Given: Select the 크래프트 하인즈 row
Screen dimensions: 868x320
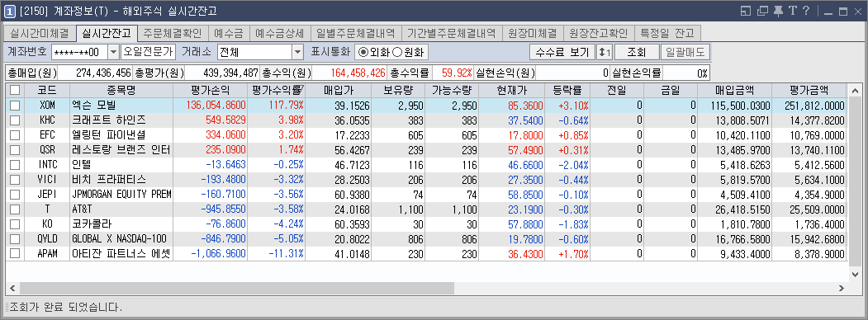Looking at the screenshot, I should tap(426, 120).
